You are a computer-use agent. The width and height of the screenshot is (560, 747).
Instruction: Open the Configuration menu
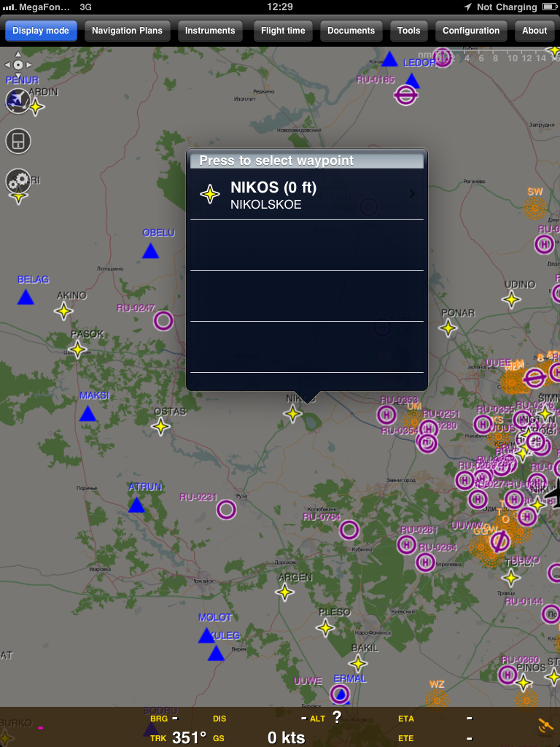(471, 31)
